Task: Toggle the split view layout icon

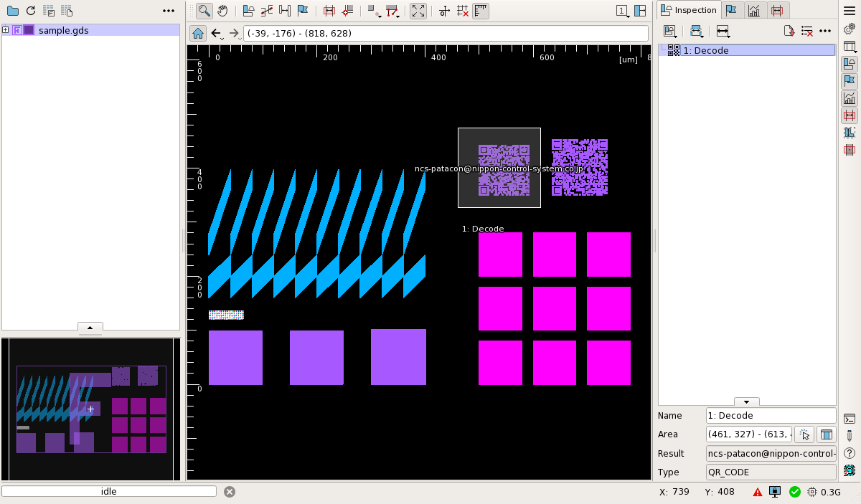Action: (x=641, y=11)
